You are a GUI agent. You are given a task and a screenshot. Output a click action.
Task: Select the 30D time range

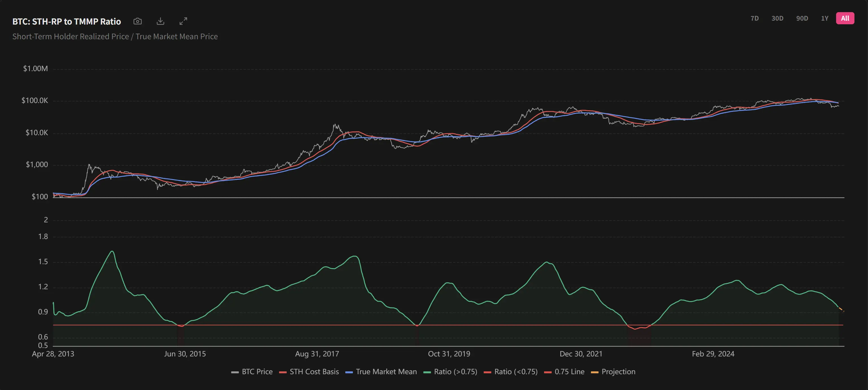click(777, 18)
